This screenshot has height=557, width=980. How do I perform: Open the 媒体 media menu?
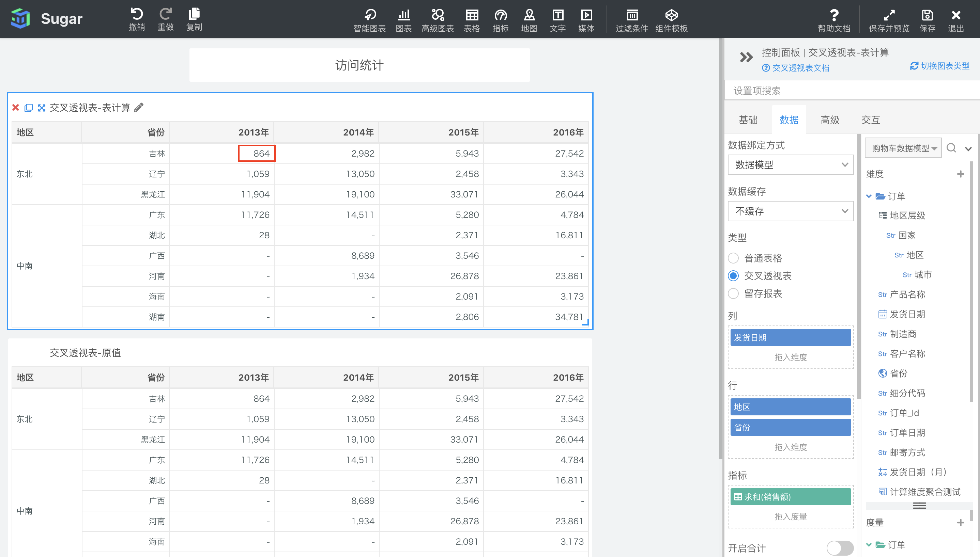pyautogui.click(x=586, y=20)
